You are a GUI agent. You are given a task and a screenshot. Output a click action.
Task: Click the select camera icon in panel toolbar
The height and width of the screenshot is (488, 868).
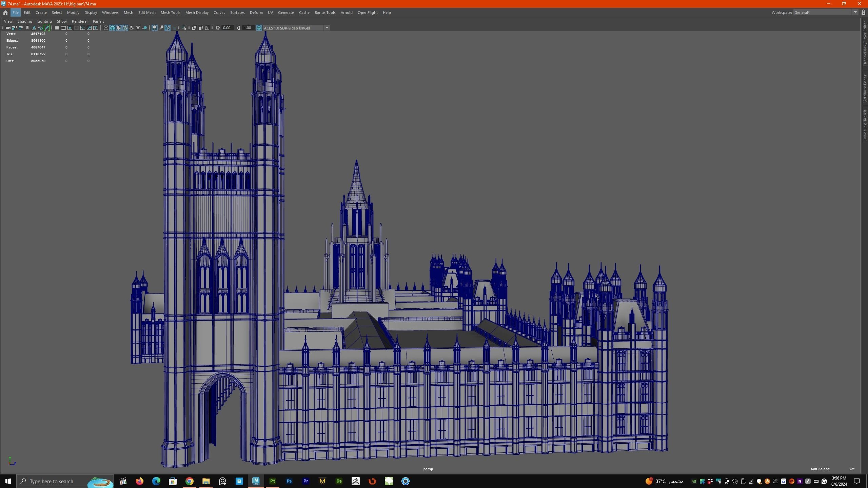pos(8,28)
